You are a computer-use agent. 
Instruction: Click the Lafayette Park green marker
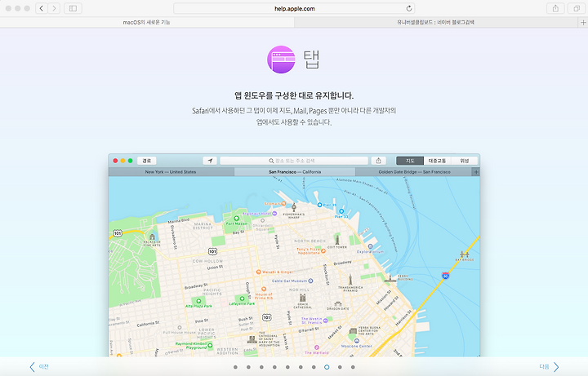click(242, 299)
